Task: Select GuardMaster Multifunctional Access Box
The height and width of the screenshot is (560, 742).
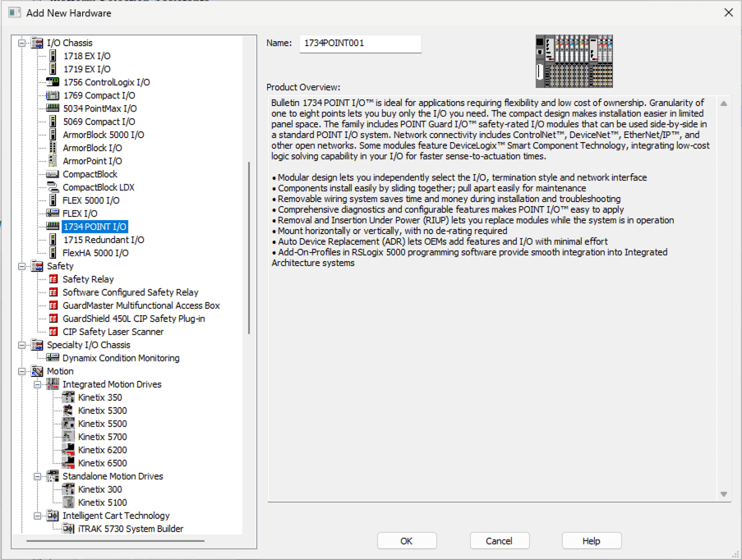Action: (x=141, y=305)
